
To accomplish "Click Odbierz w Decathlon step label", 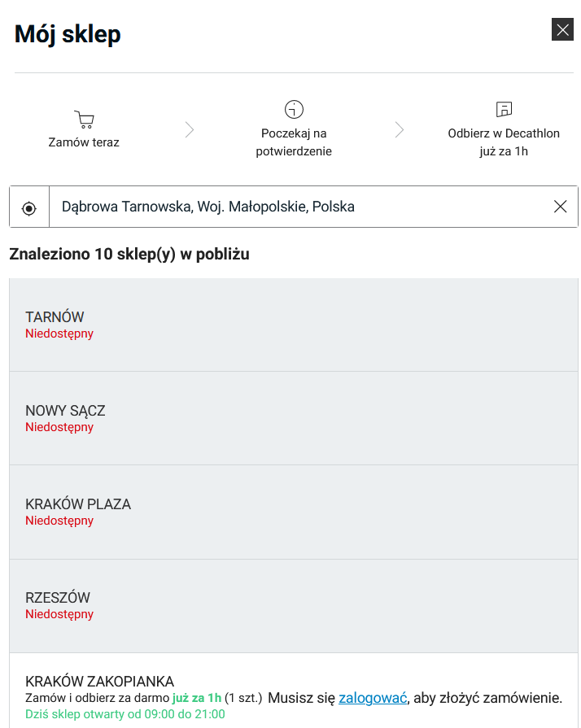I will click(504, 142).
